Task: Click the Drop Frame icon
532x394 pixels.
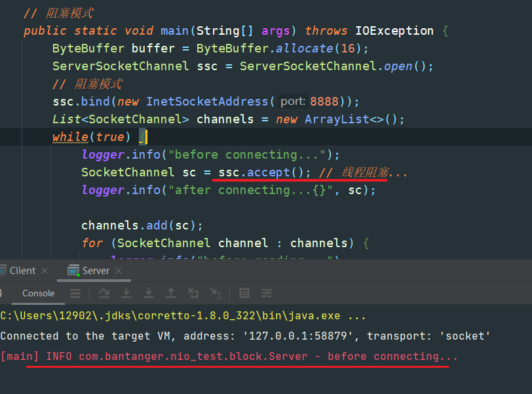Action: 193,293
